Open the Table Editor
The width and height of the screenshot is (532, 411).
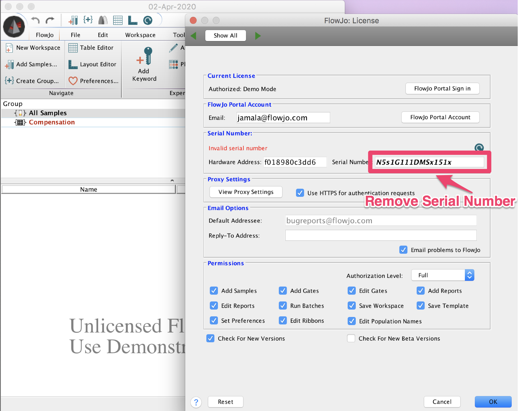point(73,47)
